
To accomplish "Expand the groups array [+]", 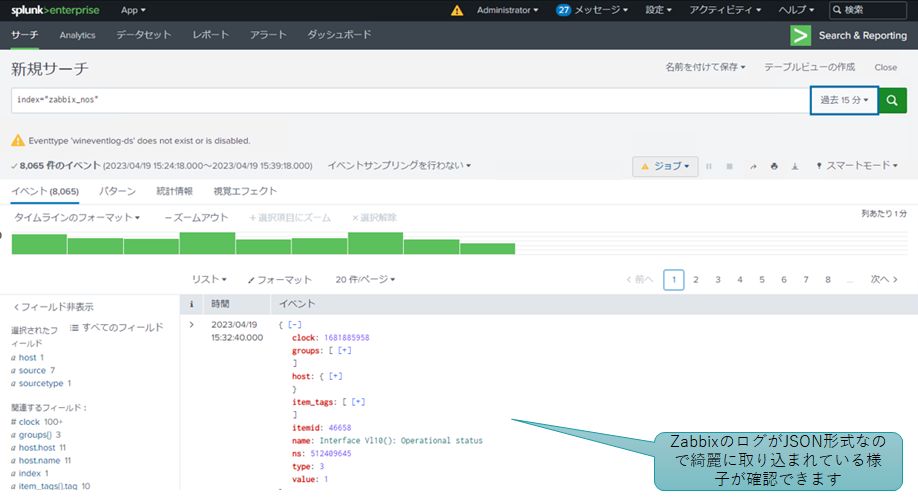I will click(345, 350).
